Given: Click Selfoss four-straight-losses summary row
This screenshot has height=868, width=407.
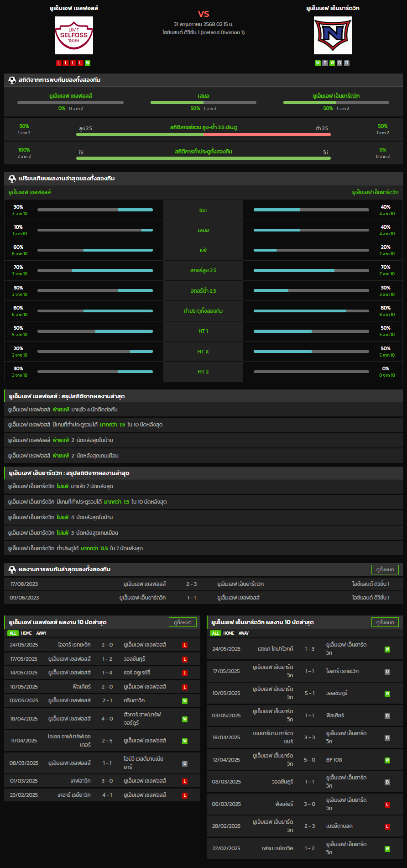Looking at the screenshot, I should tap(203, 410).
